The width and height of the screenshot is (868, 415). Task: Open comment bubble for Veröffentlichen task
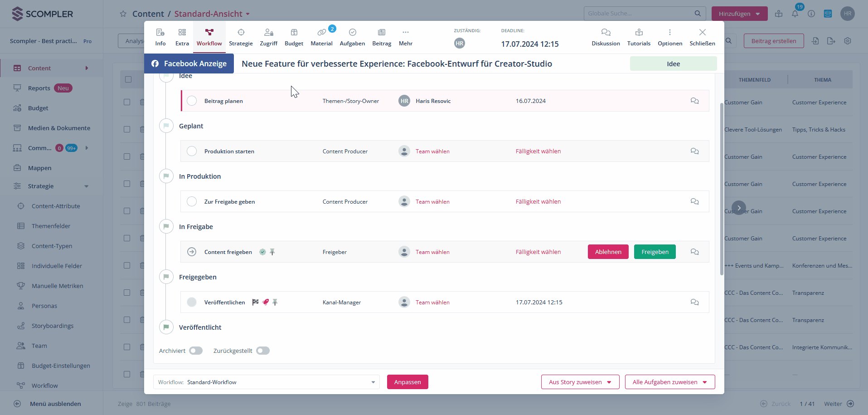tap(694, 302)
